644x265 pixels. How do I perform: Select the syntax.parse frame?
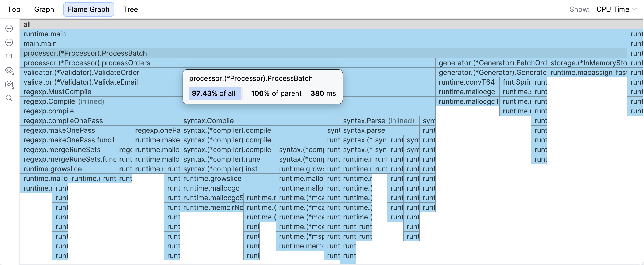coord(379,130)
